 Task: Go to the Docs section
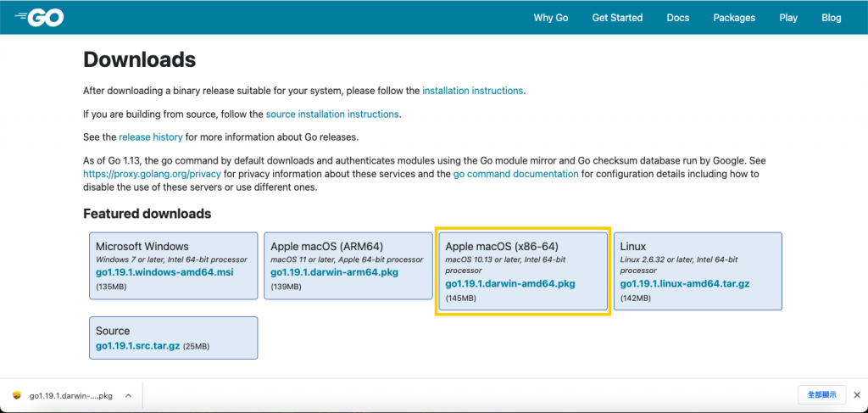coord(677,18)
